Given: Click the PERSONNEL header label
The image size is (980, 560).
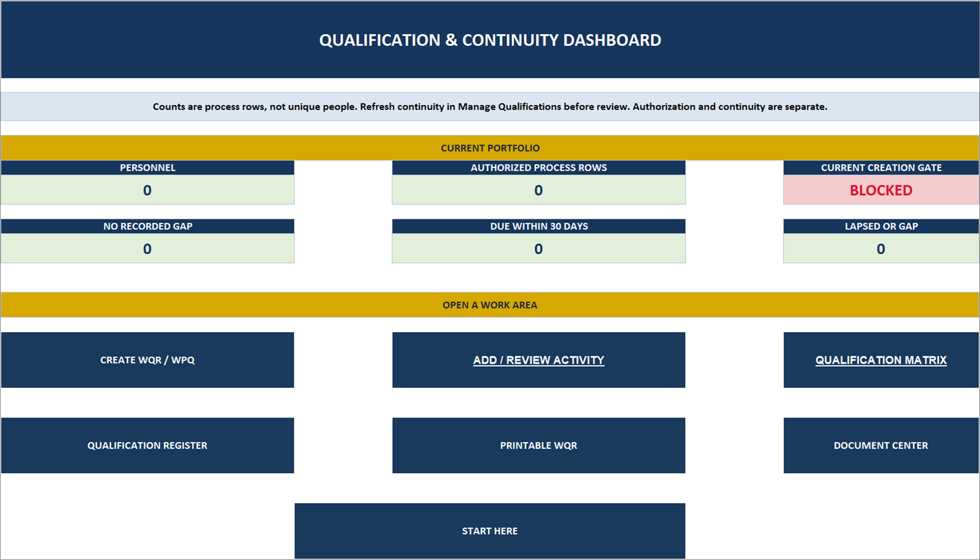Looking at the screenshot, I should (147, 168).
